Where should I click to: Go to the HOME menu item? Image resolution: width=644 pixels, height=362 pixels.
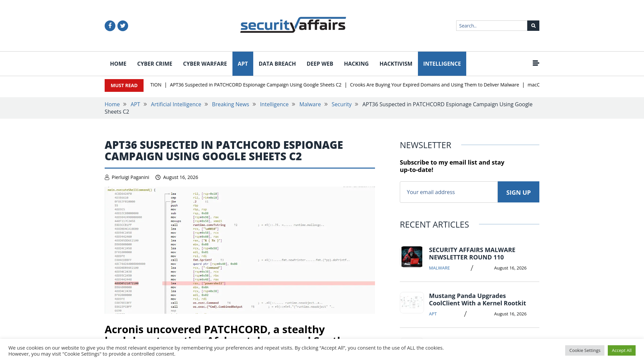coord(118,64)
